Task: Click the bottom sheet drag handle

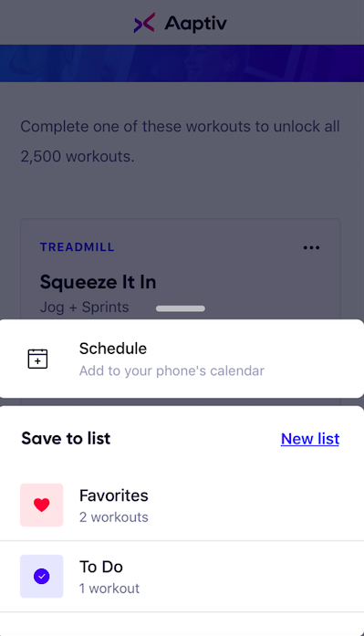Action: point(181,308)
